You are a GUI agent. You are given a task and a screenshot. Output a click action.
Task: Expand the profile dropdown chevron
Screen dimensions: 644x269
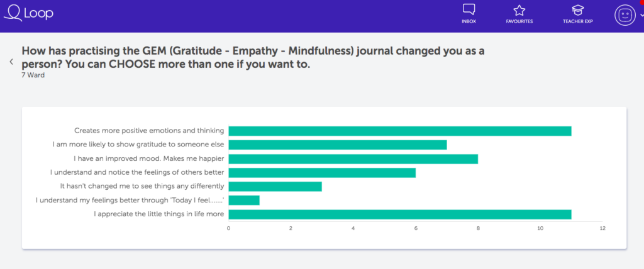(x=641, y=16)
